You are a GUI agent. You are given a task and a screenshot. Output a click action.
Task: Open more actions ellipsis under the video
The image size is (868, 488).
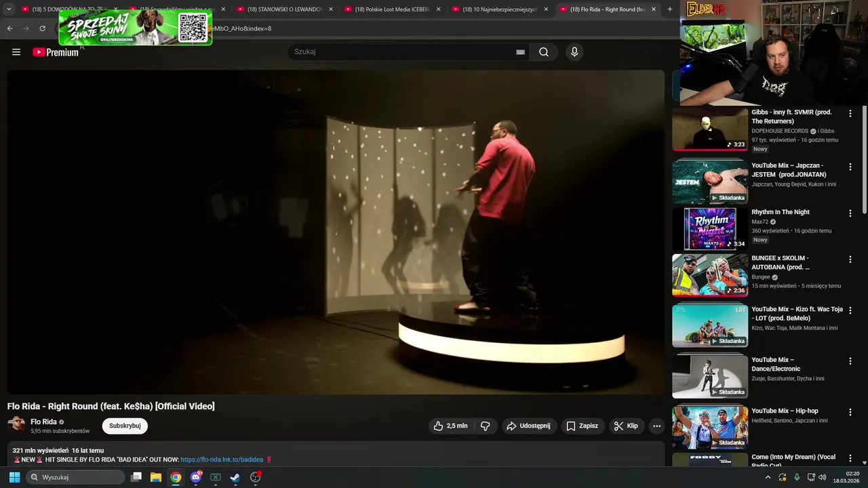(656, 426)
